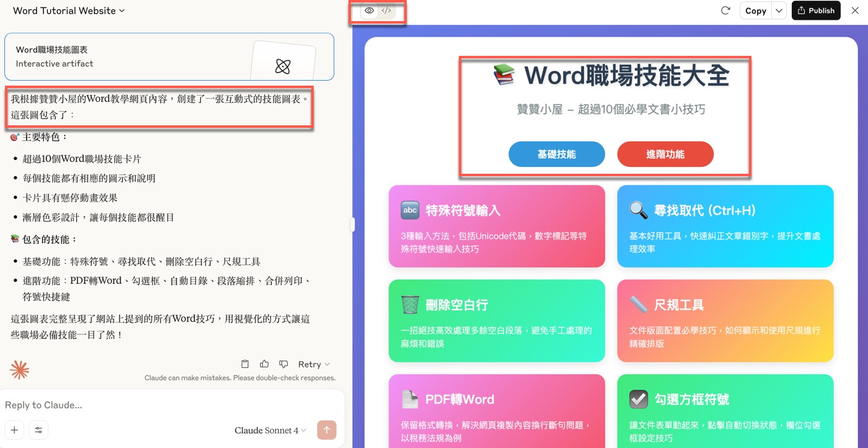Open the 尺規工具 skill card
The width and height of the screenshot is (868, 448).
pos(725,321)
